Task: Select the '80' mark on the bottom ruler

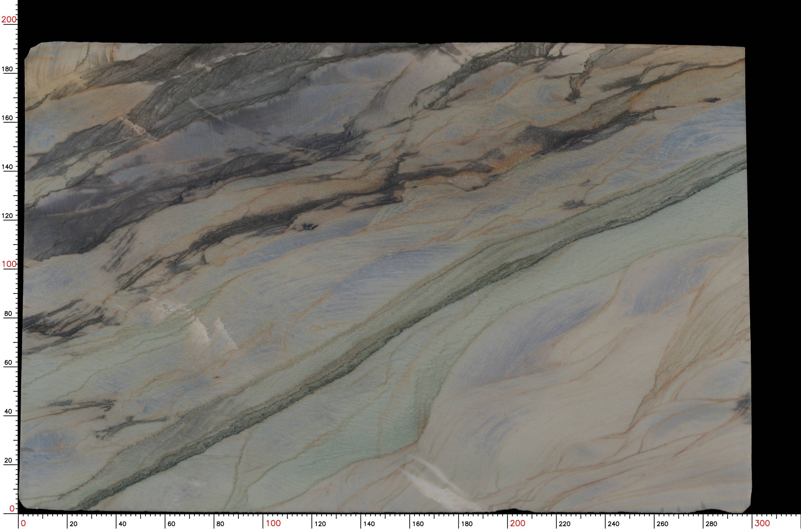Action: point(220,524)
